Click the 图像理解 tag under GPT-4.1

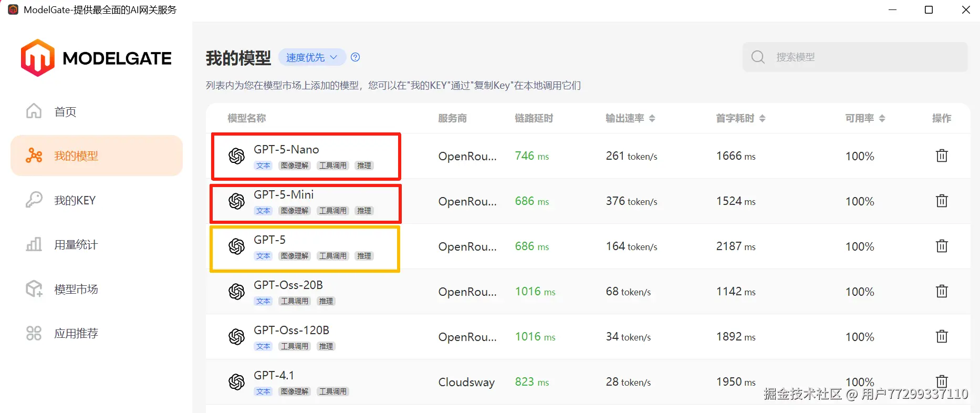click(295, 391)
